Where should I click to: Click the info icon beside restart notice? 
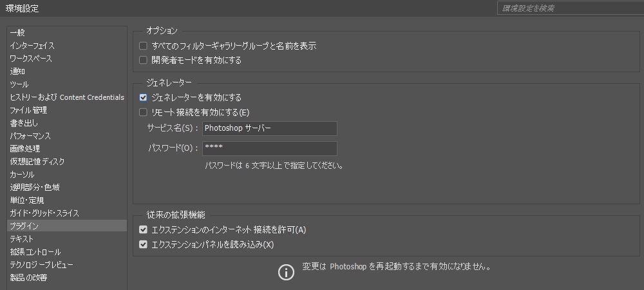tap(287, 272)
